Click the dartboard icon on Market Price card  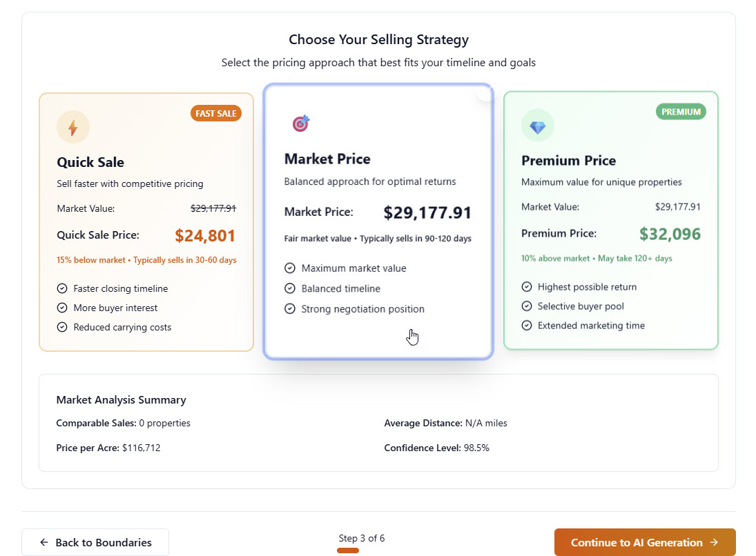(x=300, y=123)
